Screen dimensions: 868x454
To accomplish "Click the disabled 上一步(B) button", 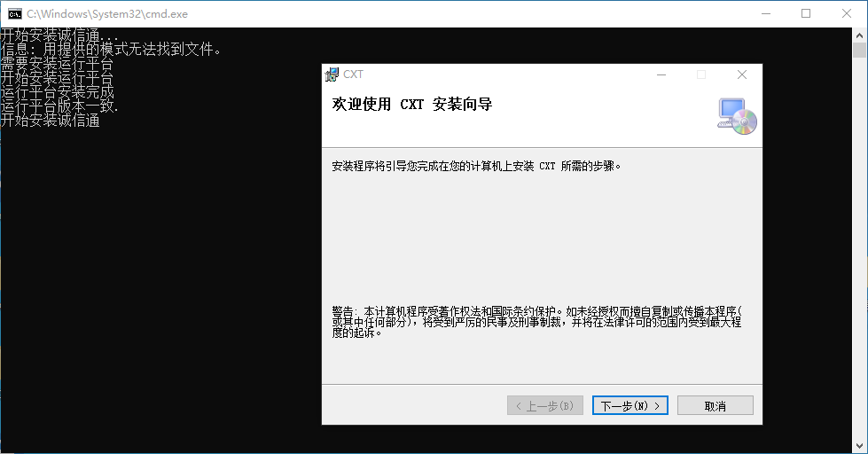I will (544, 405).
